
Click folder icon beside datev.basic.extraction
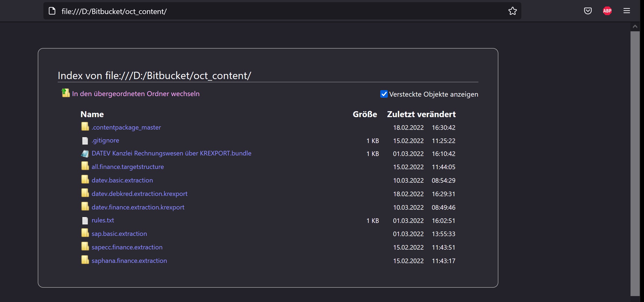pos(85,179)
